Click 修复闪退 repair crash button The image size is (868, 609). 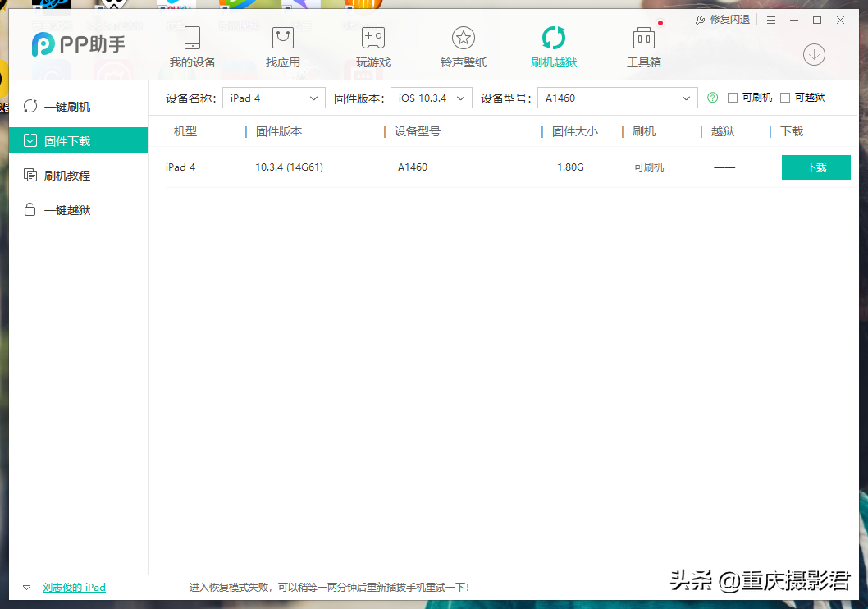pos(723,20)
